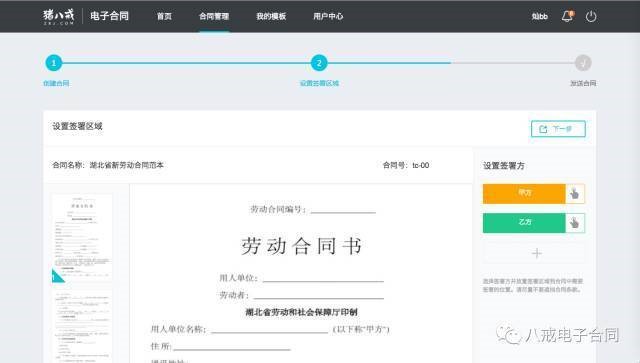
Task: Select the green 乙方 signer button
Action: pos(524,223)
